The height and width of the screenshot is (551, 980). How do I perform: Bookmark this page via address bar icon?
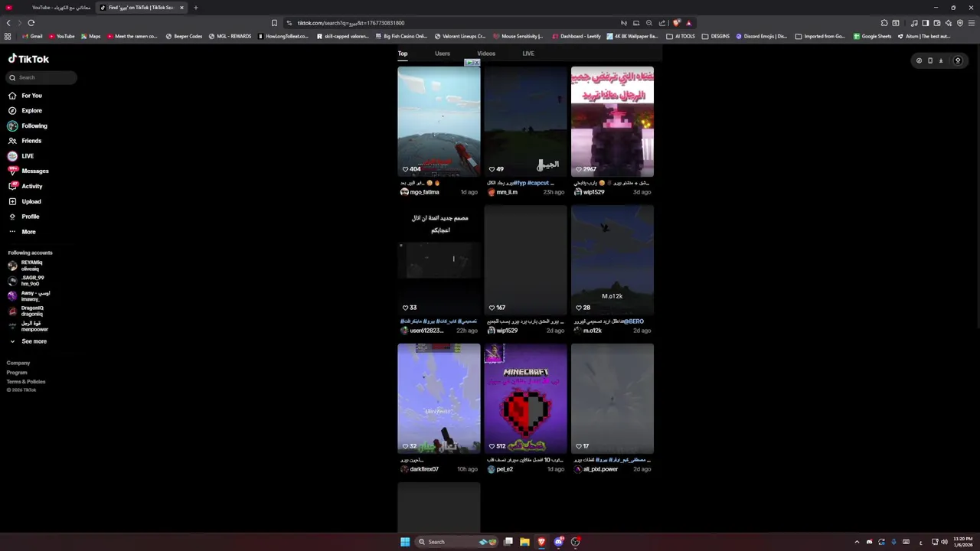coord(274,23)
